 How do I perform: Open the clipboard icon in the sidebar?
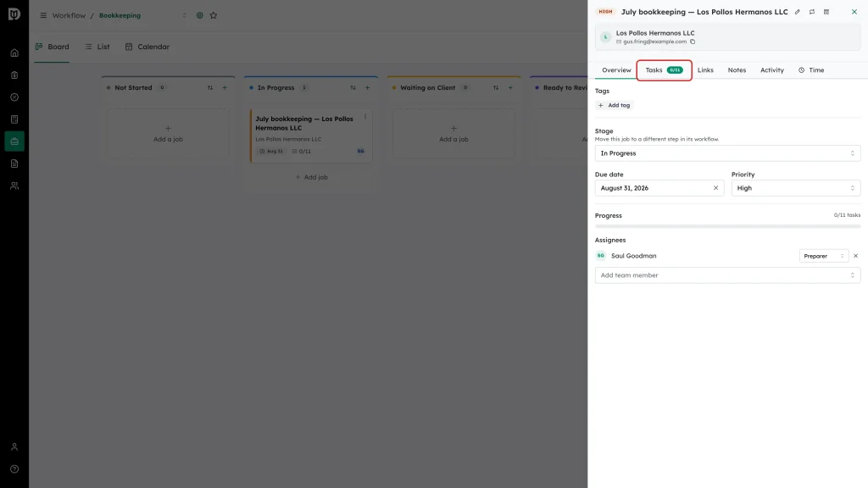click(14, 75)
